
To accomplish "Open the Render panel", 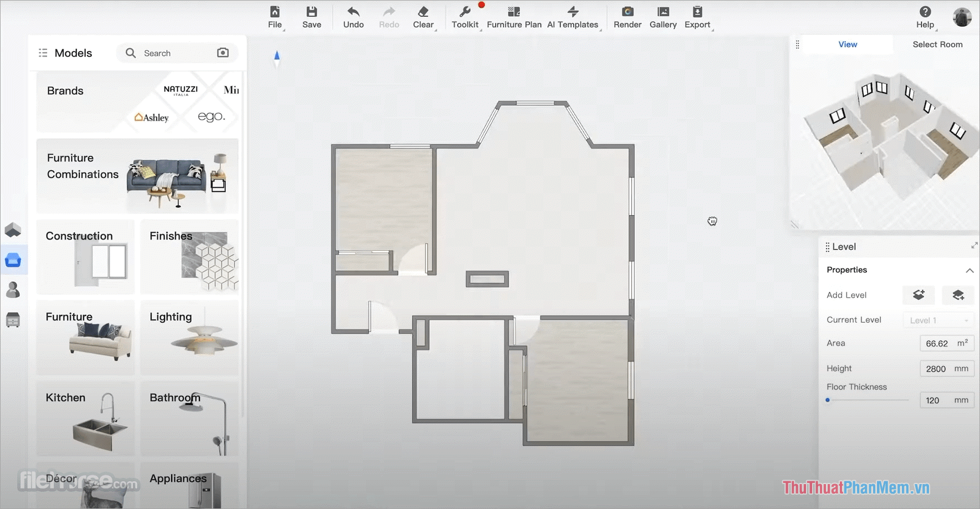I will coord(627,17).
